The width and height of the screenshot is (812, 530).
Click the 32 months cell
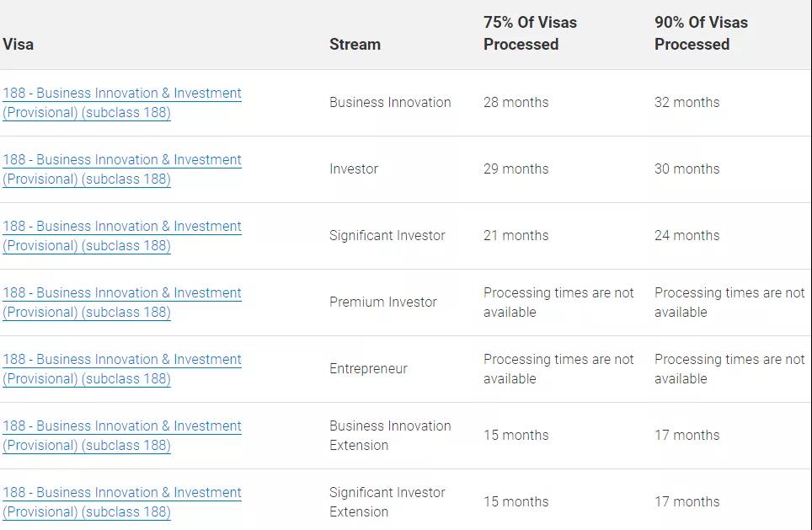coord(686,102)
